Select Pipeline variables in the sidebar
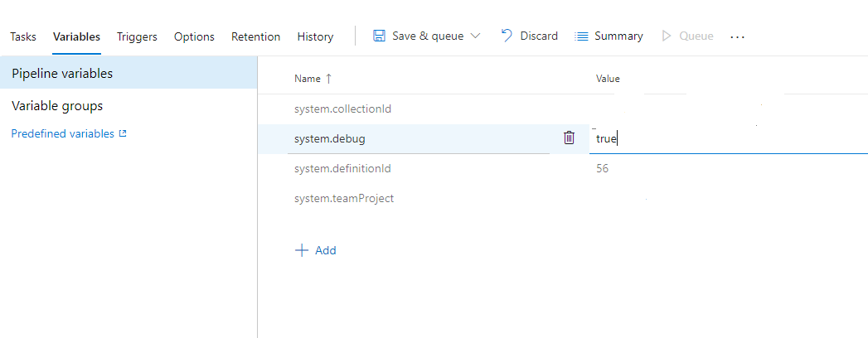 pyautogui.click(x=62, y=73)
